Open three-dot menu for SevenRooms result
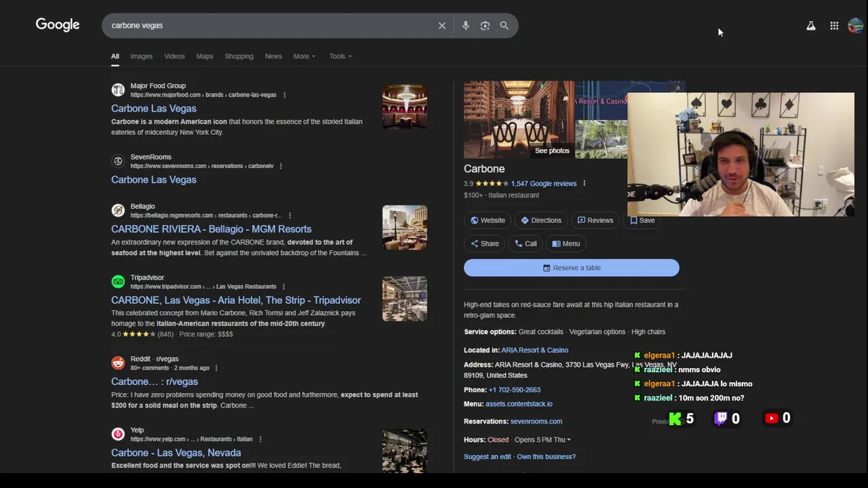The image size is (868, 488). [281, 166]
